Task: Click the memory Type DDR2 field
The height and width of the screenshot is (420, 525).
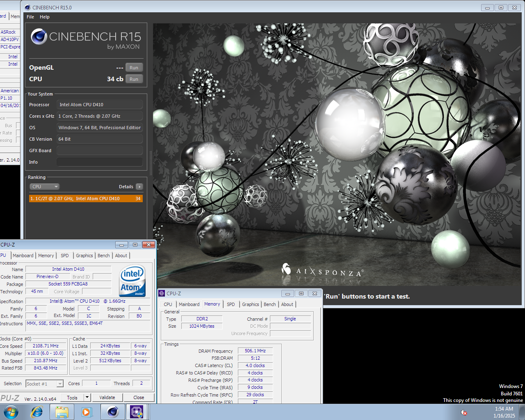Action: (202, 319)
